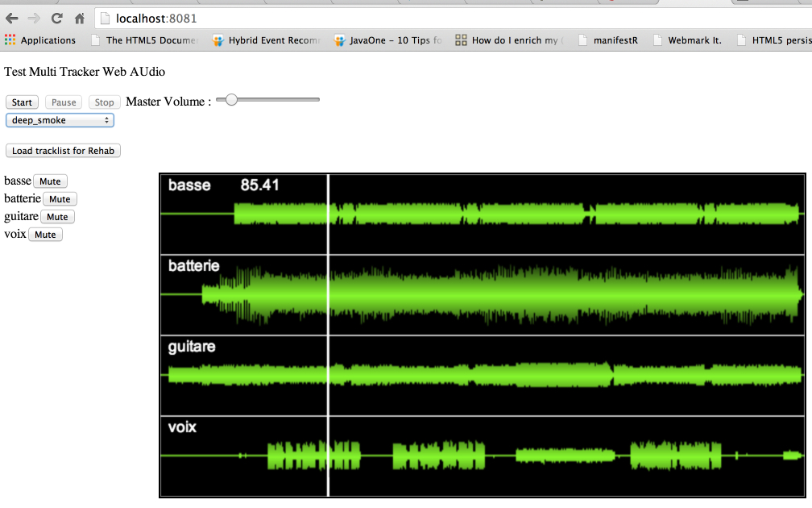This screenshot has width=812, height=508.
Task: Open the Hybrid Event Recom bookmark
Action: (266, 40)
